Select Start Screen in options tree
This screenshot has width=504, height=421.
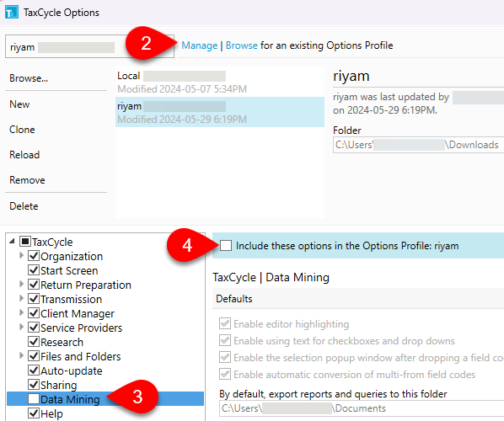point(69,270)
